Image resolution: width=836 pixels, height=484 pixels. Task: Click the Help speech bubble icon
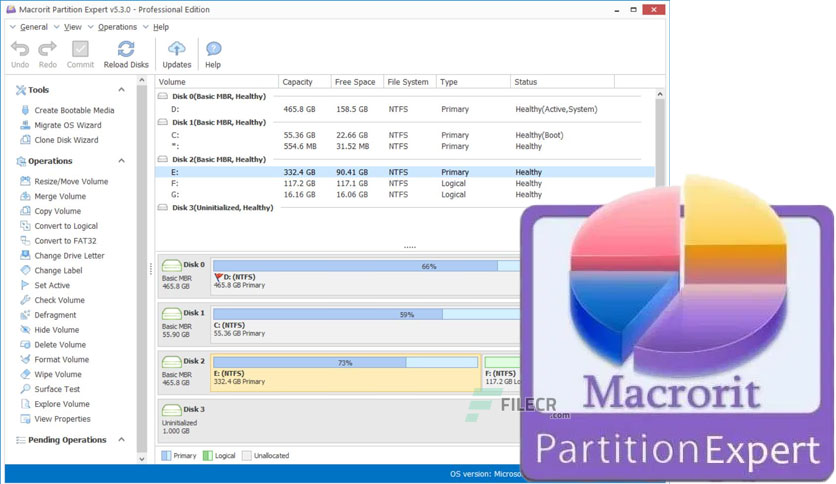click(213, 49)
